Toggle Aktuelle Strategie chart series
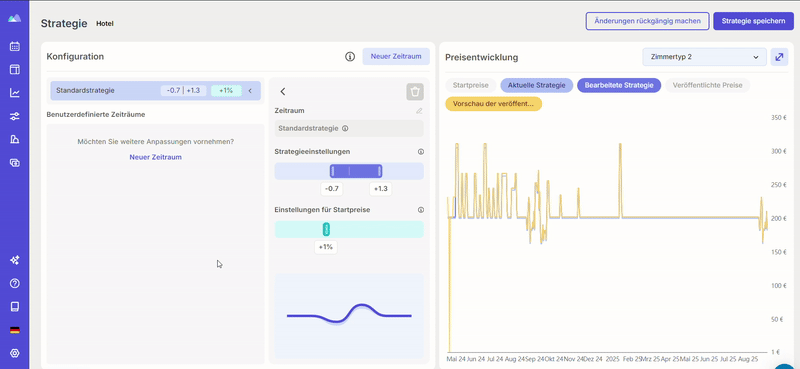800x369 pixels. pyautogui.click(x=537, y=85)
